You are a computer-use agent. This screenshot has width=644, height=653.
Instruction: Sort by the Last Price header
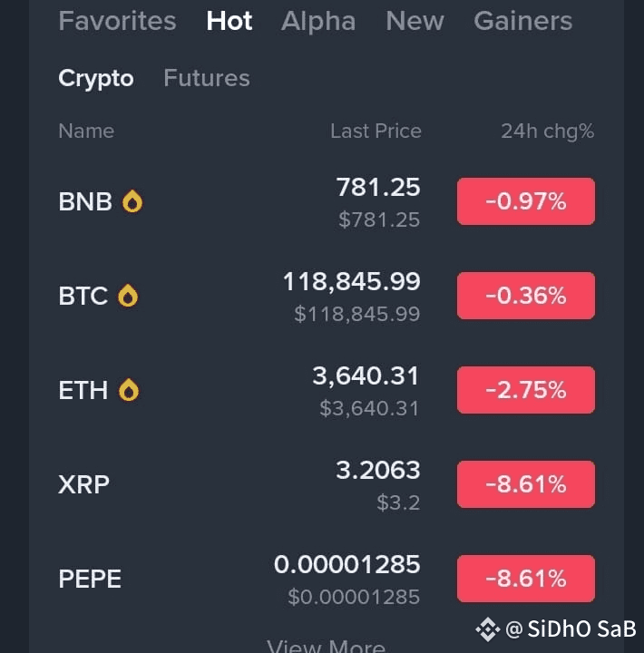376,131
